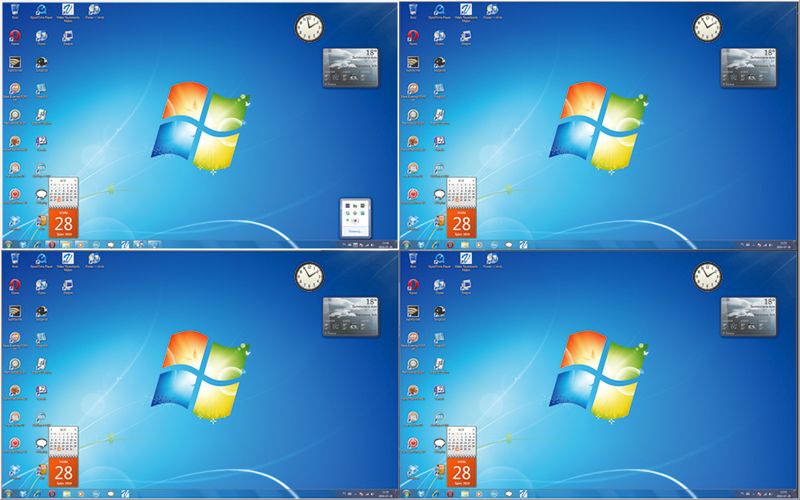The width and height of the screenshot is (800, 500).
Task: Select the Opera shortcut on bottom-left desktop
Action: click(x=15, y=285)
